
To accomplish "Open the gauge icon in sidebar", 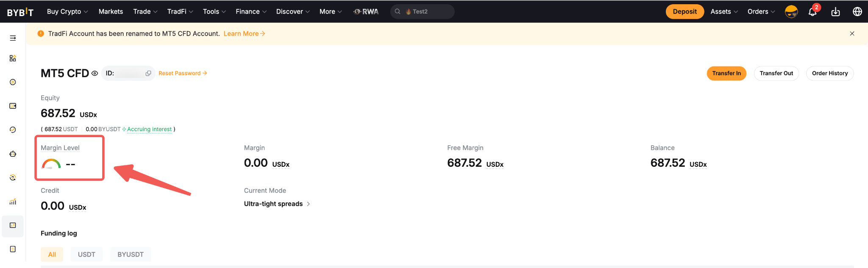I will (x=13, y=130).
